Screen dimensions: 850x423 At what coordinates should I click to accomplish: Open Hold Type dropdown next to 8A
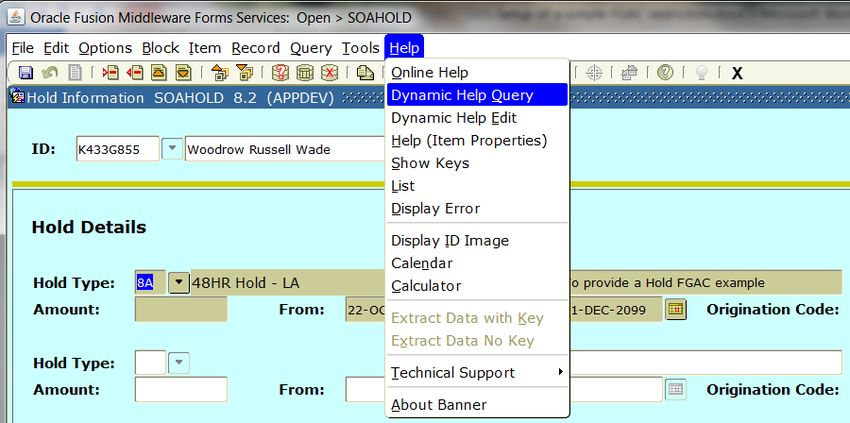[178, 283]
